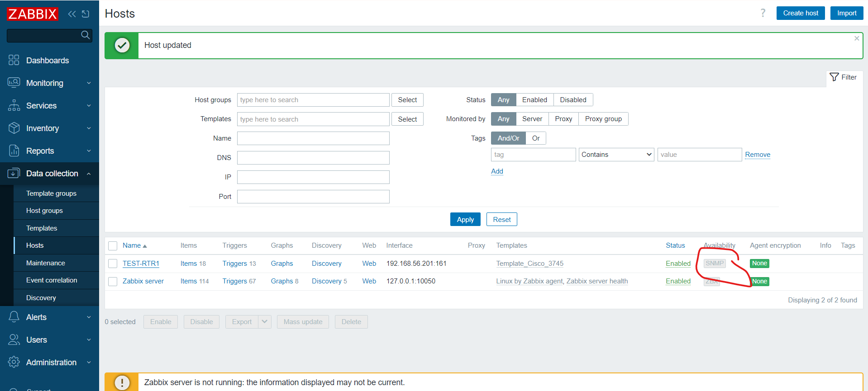Check the TEST-RTR1 row checkbox
Screen dimensions: 868x391
[x=113, y=264]
